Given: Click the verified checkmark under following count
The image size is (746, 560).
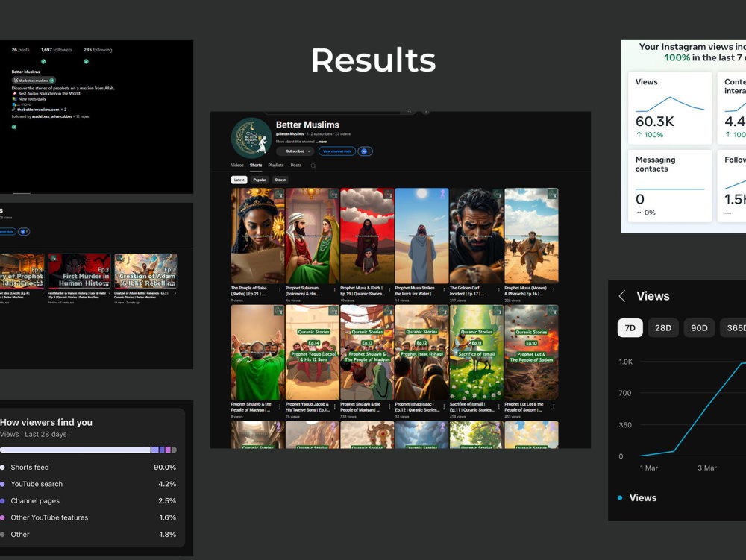Looking at the screenshot, I should 86,61.
